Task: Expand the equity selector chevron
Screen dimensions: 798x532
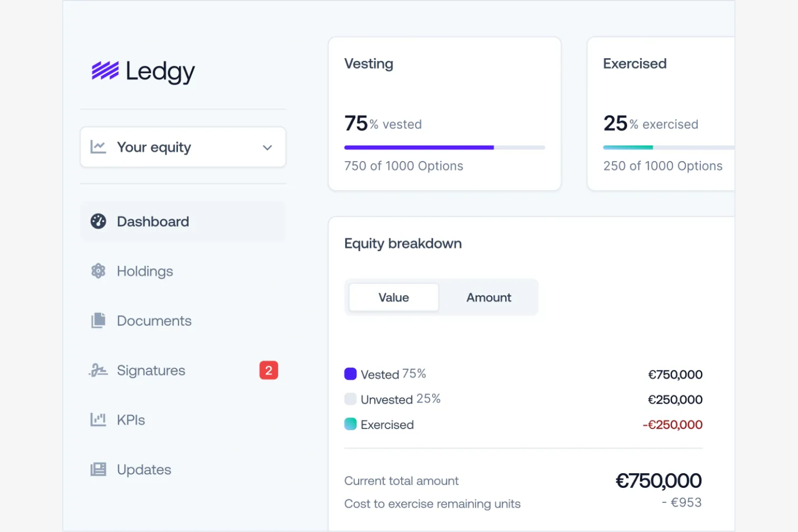Action: (x=267, y=147)
